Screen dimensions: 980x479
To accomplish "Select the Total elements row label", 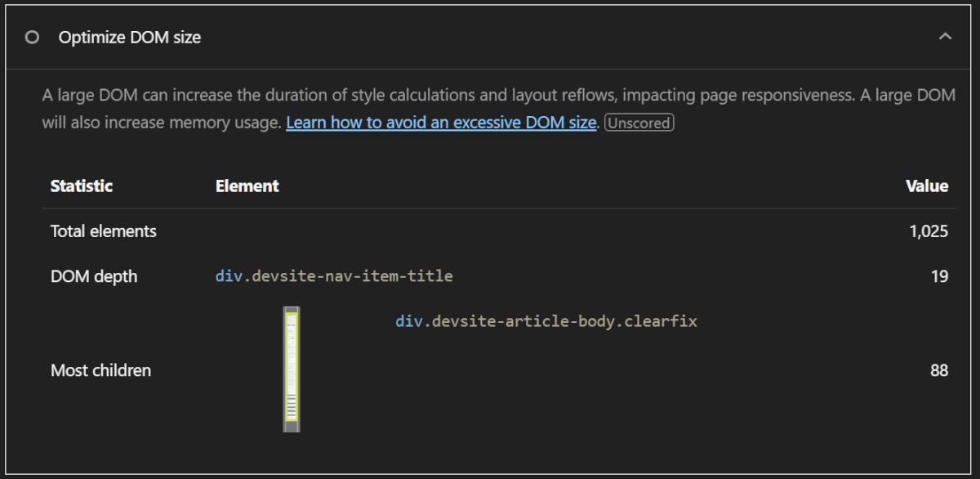I will tap(104, 231).
